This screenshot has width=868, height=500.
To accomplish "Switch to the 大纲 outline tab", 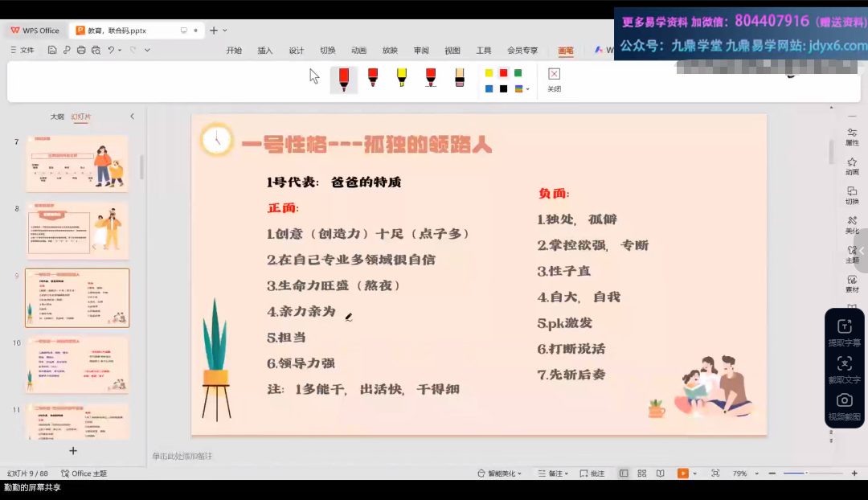I will click(x=57, y=117).
